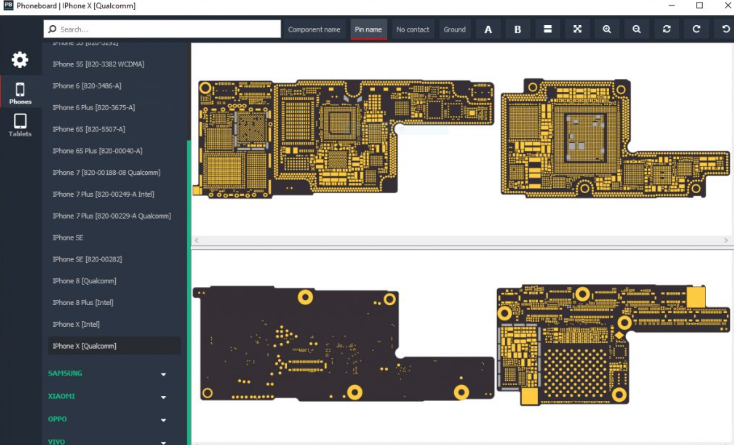The width and height of the screenshot is (734, 445).
Task: Fit the board to the window
Action: [x=577, y=29]
